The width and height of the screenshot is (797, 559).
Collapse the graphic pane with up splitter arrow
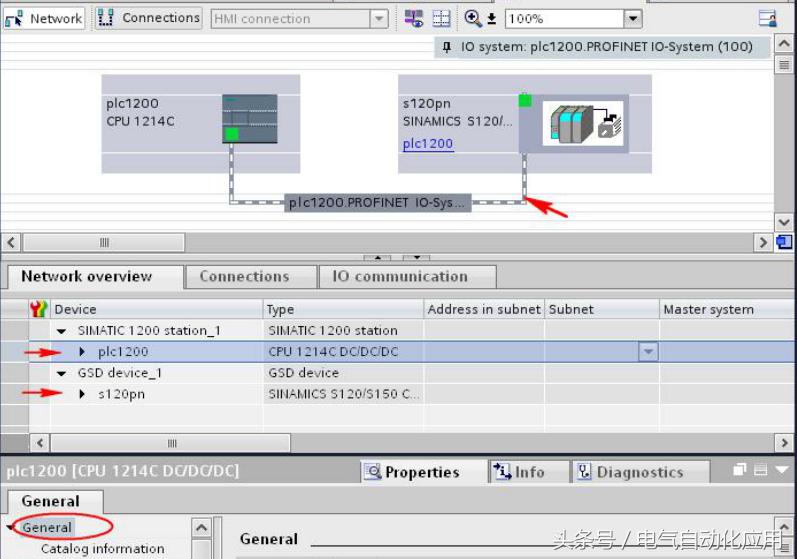coord(377,258)
